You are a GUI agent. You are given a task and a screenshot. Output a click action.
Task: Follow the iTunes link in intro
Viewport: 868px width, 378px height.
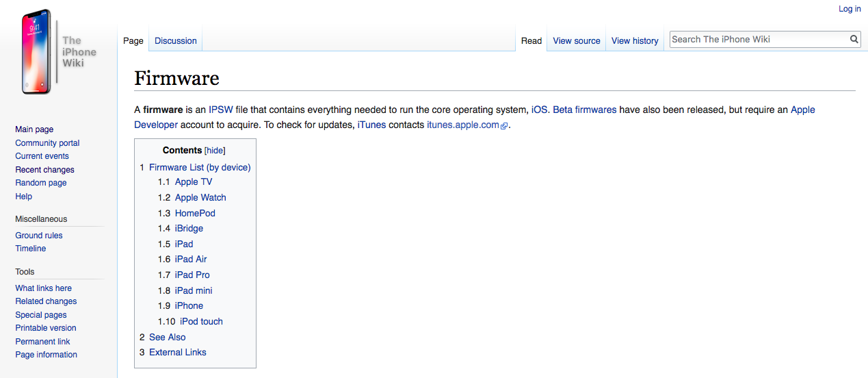coord(371,125)
